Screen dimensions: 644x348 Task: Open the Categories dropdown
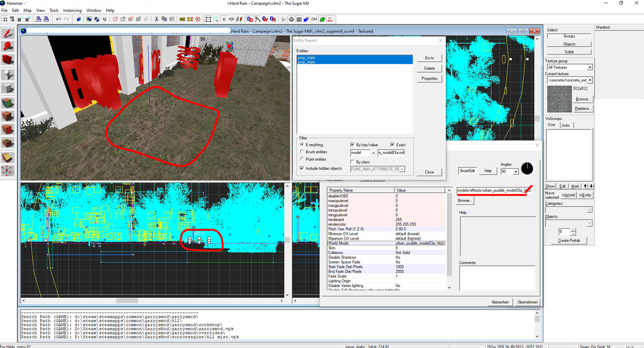pos(590,210)
